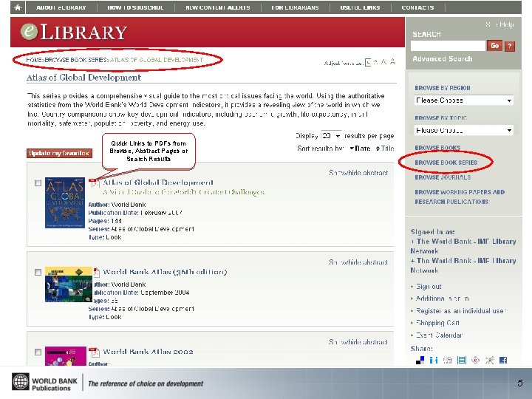Open the Contacts menu item
Screen dimensions: 532x399
[x=417, y=7]
